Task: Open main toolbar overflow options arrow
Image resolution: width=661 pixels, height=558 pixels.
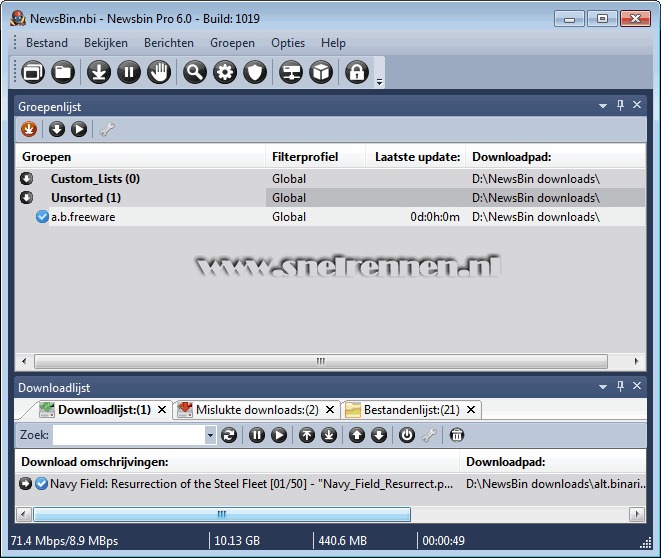Action: coord(379,82)
